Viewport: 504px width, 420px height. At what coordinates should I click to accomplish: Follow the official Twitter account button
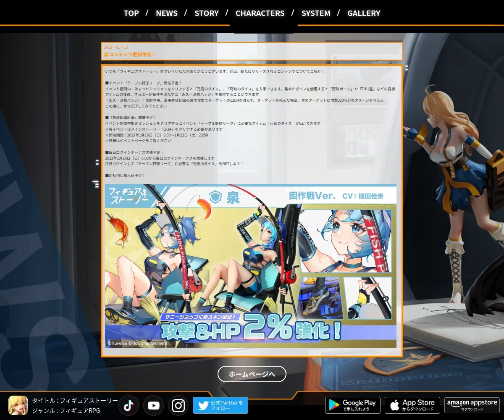[220, 405]
